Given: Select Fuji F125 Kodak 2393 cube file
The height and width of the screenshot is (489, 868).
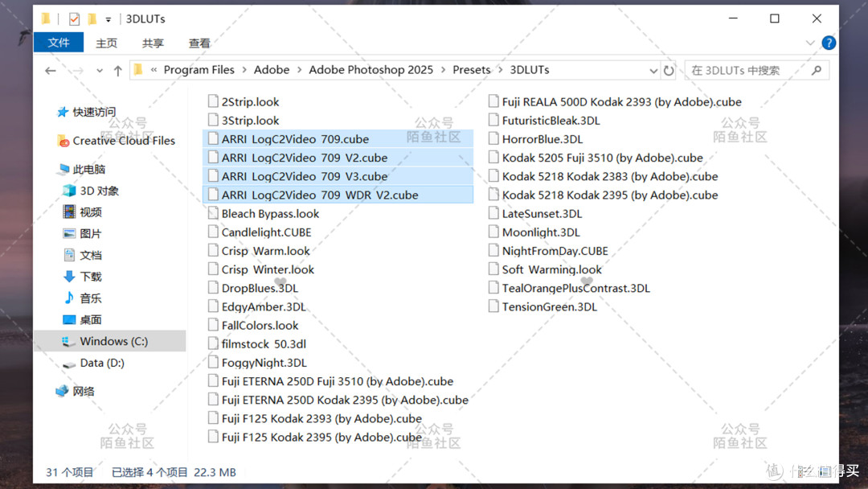Looking at the screenshot, I should 315,419.
